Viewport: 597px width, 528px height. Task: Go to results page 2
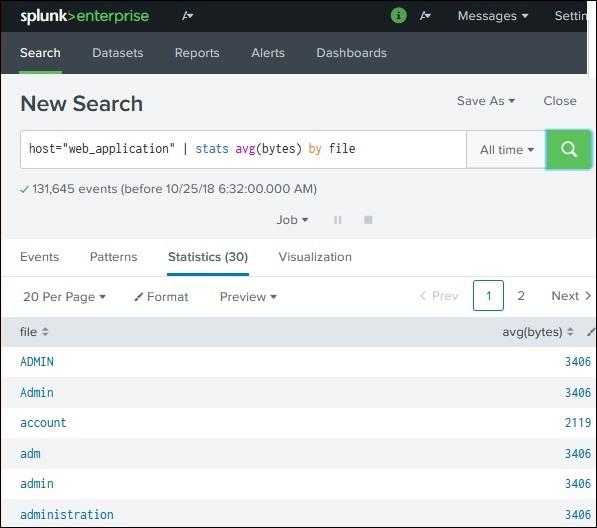521,296
